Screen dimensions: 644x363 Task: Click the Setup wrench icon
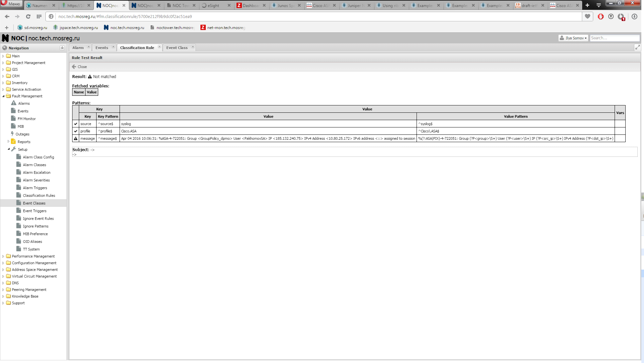14,149
